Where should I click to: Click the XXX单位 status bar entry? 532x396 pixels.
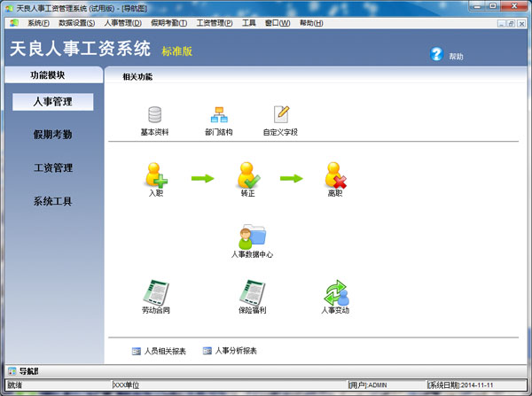pyautogui.click(x=126, y=385)
